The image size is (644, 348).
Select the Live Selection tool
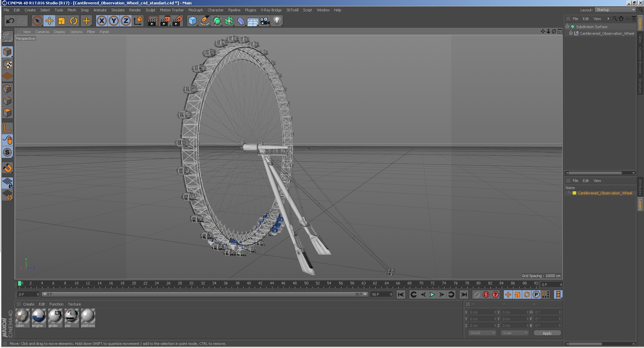tap(37, 21)
